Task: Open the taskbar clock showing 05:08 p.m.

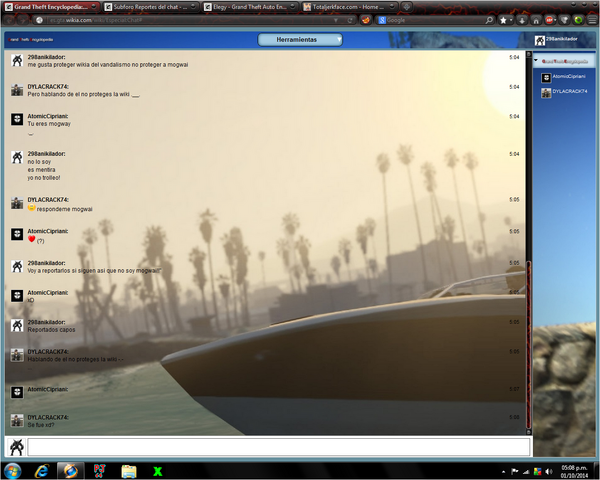Action: [574, 472]
